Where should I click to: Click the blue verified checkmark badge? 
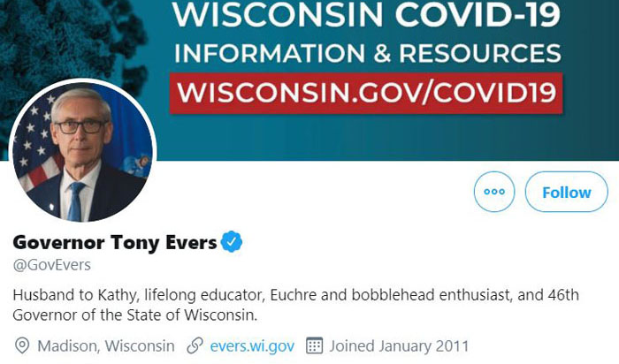click(232, 242)
